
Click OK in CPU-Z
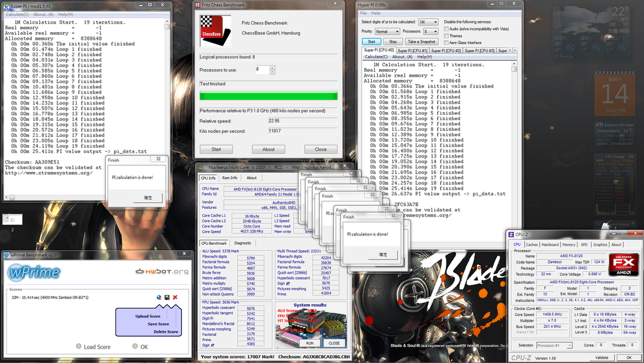pos(628,357)
